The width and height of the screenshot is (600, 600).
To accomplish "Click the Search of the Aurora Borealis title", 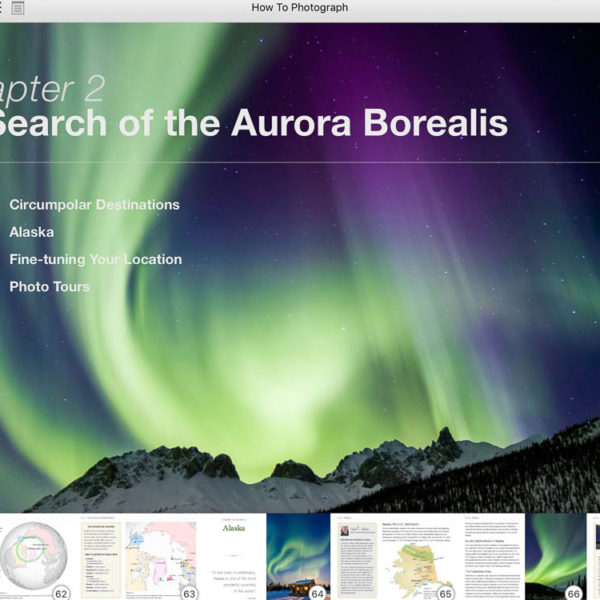I will coord(253,122).
